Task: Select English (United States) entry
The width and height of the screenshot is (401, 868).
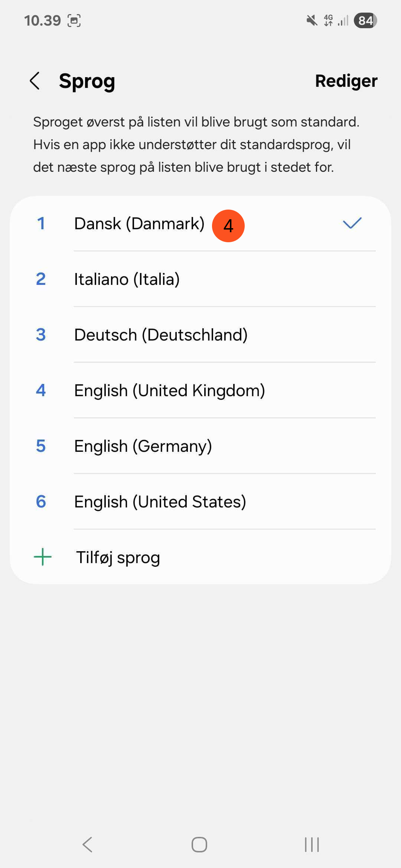Action: (x=160, y=502)
